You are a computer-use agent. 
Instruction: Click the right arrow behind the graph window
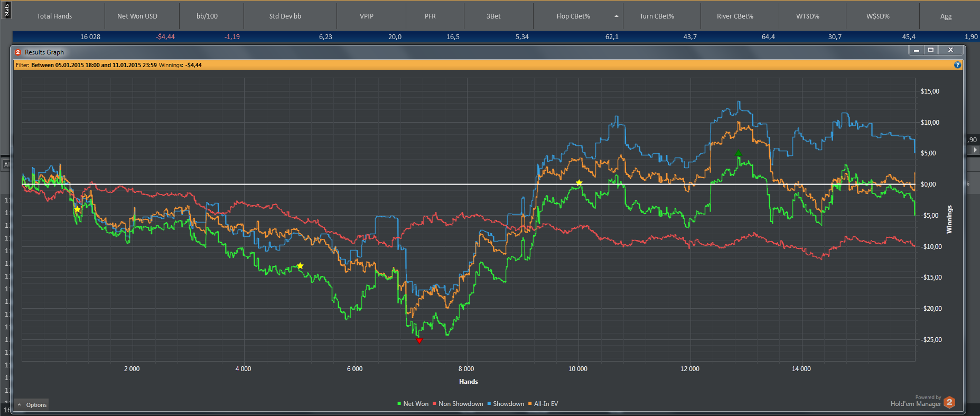point(975,150)
